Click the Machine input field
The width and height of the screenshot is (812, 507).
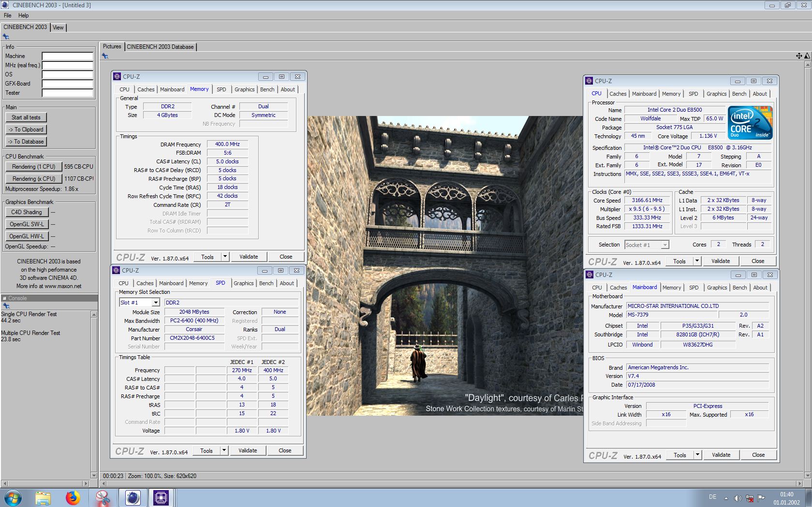coord(68,56)
